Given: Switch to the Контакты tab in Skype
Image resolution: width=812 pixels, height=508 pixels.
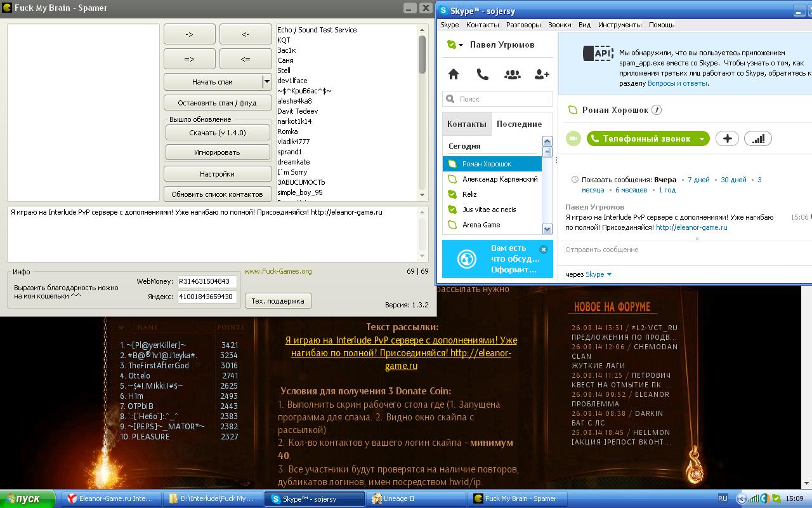Looking at the screenshot, I should pyautogui.click(x=467, y=124).
